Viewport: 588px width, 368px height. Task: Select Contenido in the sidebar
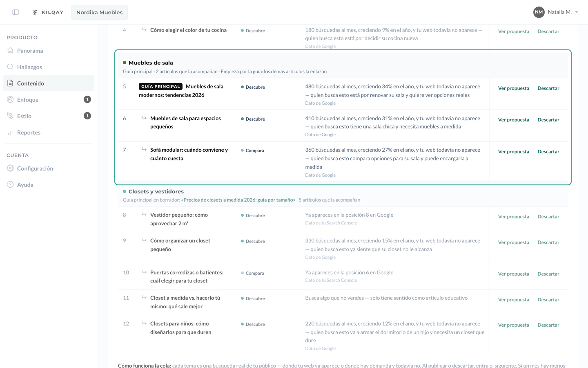pos(49,83)
